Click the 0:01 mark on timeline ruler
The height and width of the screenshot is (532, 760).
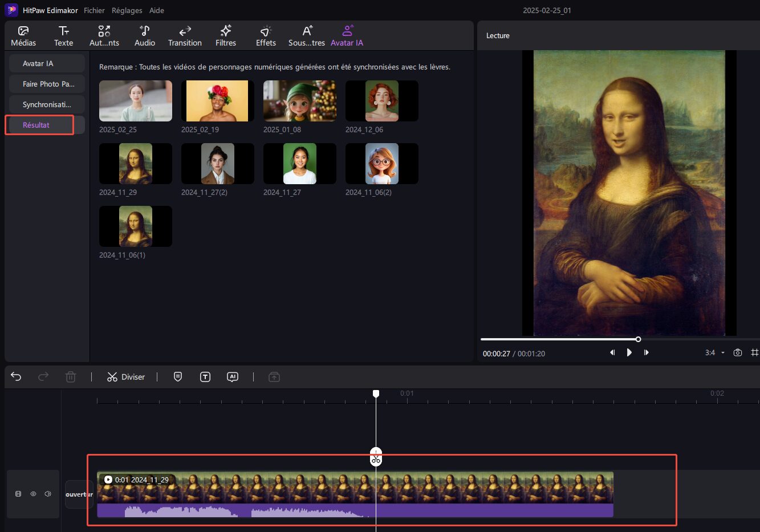click(407, 393)
